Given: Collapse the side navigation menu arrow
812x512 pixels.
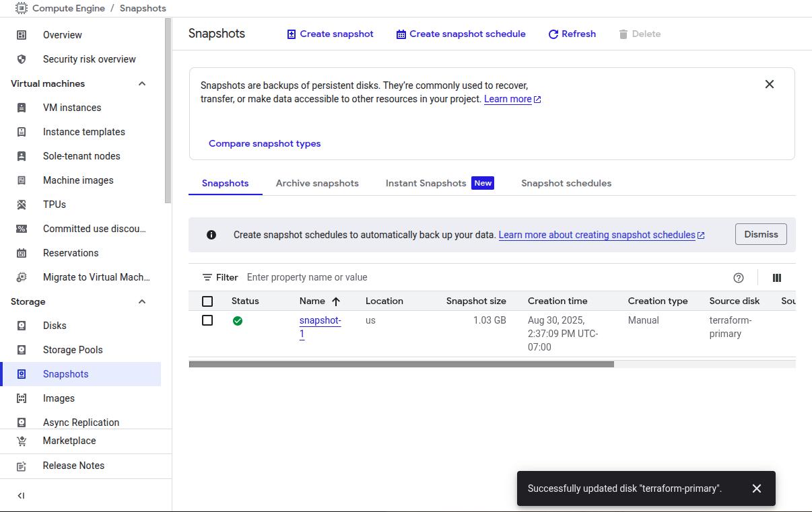Looking at the screenshot, I should click(x=21, y=496).
